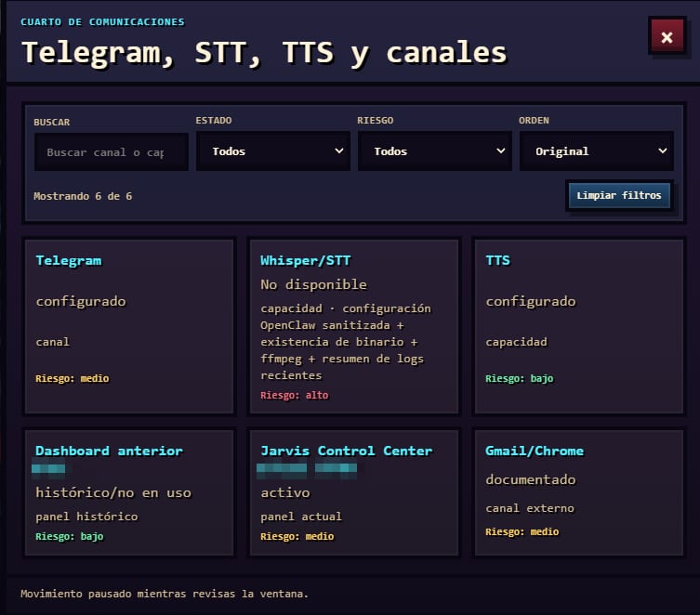Click 'Riesgo: medio' in Telegram card
The image size is (700, 615).
(x=73, y=378)
